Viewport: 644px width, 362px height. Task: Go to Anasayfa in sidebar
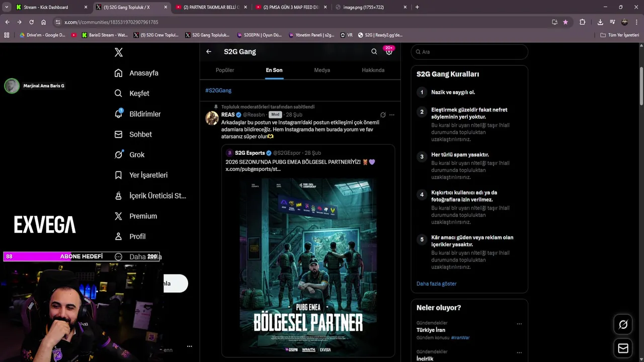pyautogui.click(x=136, y=73)
